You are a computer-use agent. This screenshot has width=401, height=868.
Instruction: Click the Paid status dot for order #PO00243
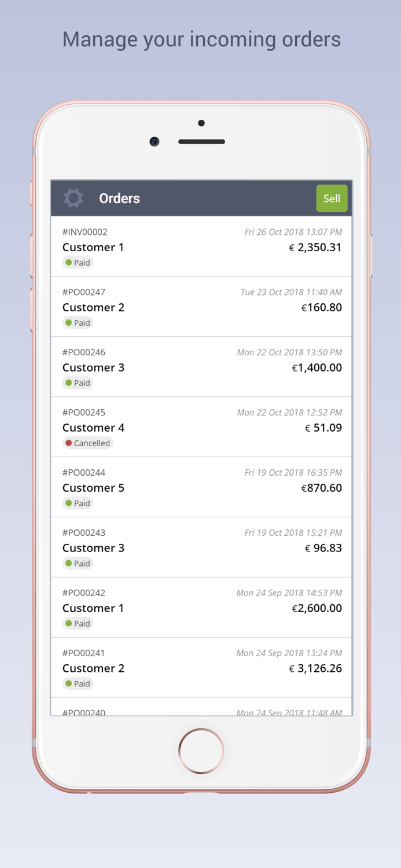68,563
